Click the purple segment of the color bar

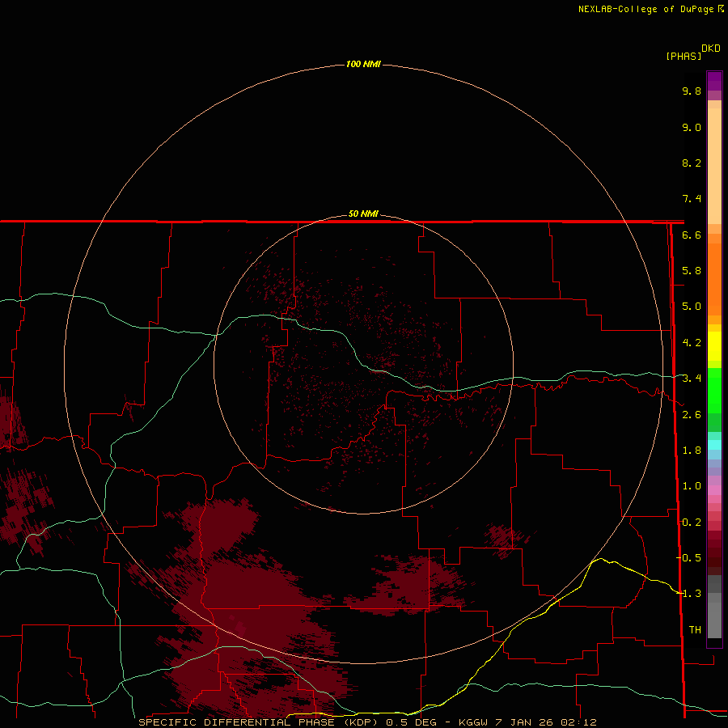(x=714, y=81)
